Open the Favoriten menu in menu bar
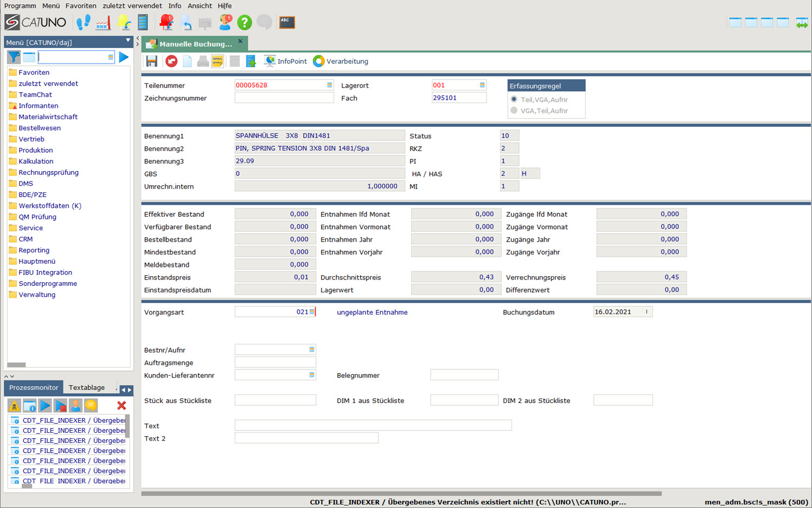The width and height of the screenshot is (812, 508). 81,5
